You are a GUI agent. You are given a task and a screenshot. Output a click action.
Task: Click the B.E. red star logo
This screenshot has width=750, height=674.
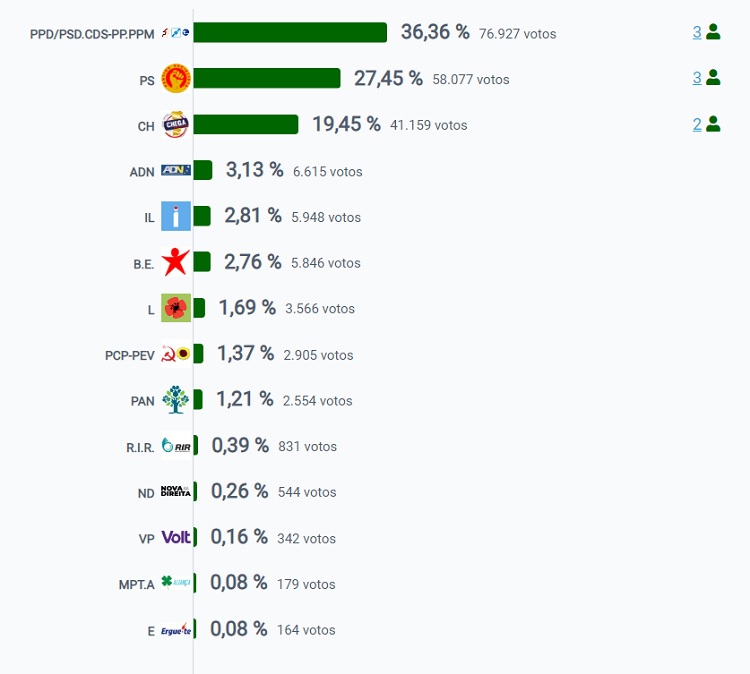click(176, 262)
